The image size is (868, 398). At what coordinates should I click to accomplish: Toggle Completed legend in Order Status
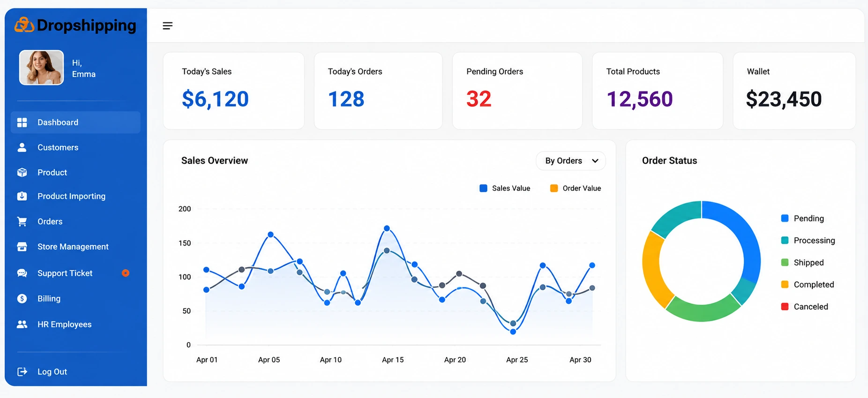tap(808, 285)
